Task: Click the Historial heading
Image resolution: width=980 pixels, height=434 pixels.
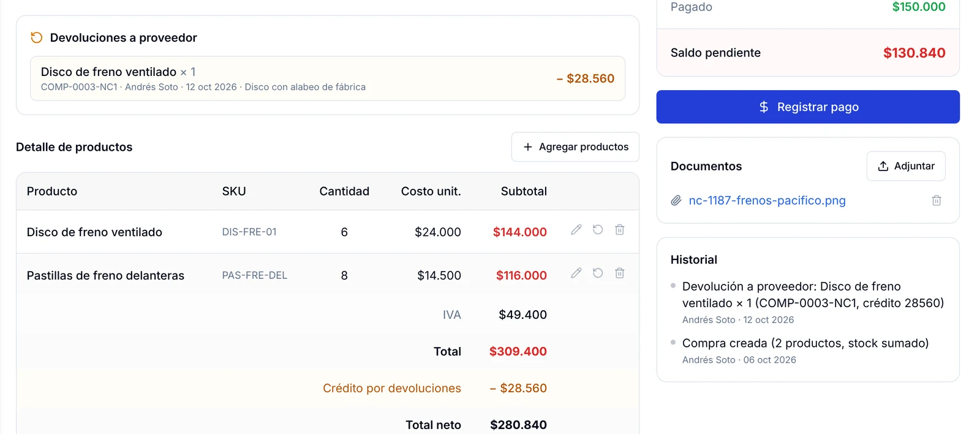Action: (x=694, y=259)
